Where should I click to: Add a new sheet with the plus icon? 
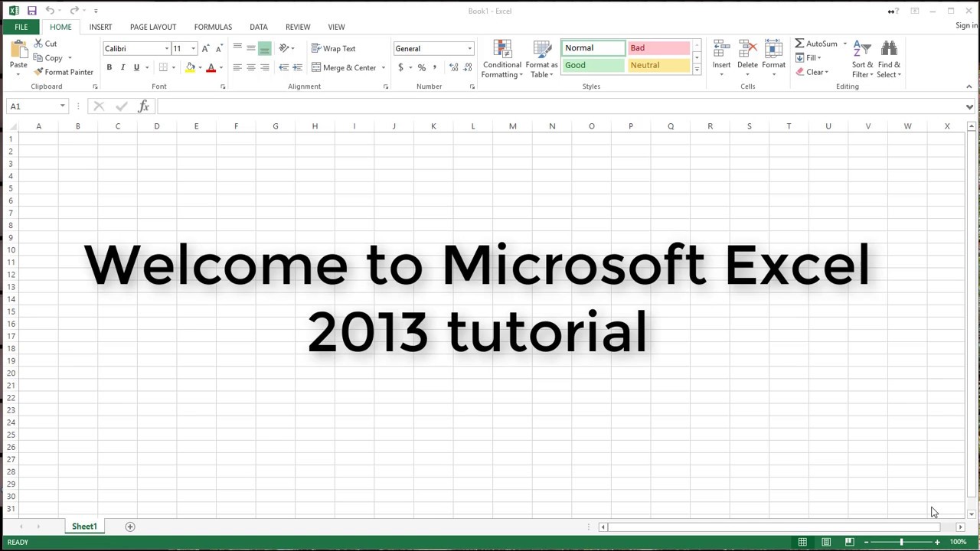click(x=130, y=527)
